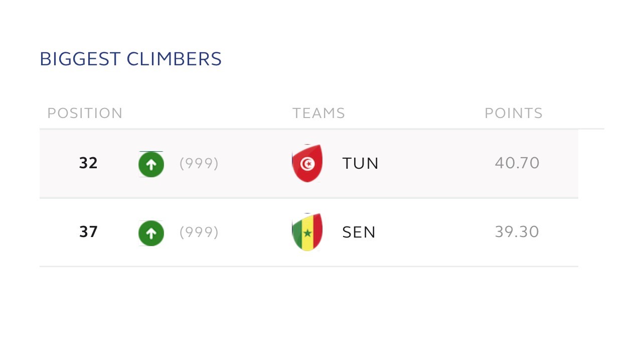Open the SEN team name

point(359,233)
